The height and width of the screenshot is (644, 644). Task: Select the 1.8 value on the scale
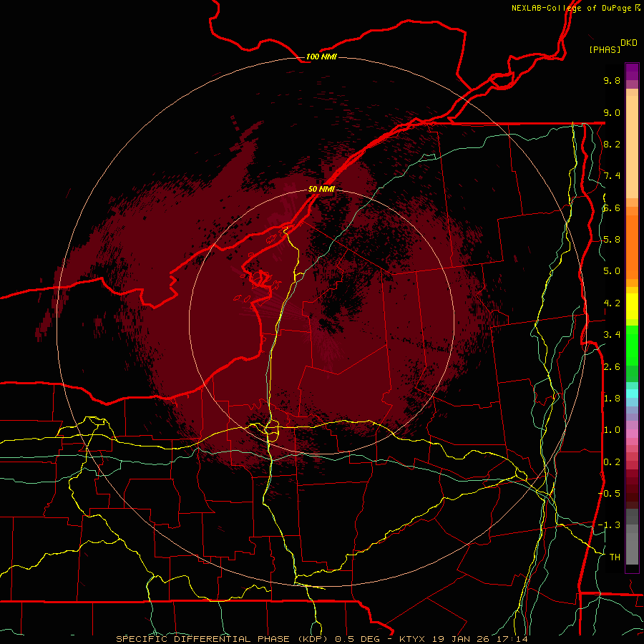612,399
